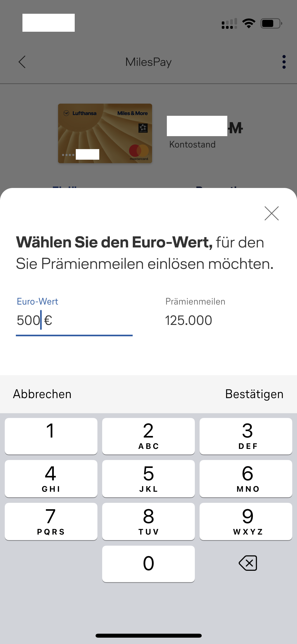Tap the Lufthansa Miles & More card image
The width and height of the screenshot is (297, 644).
(105, 133)
